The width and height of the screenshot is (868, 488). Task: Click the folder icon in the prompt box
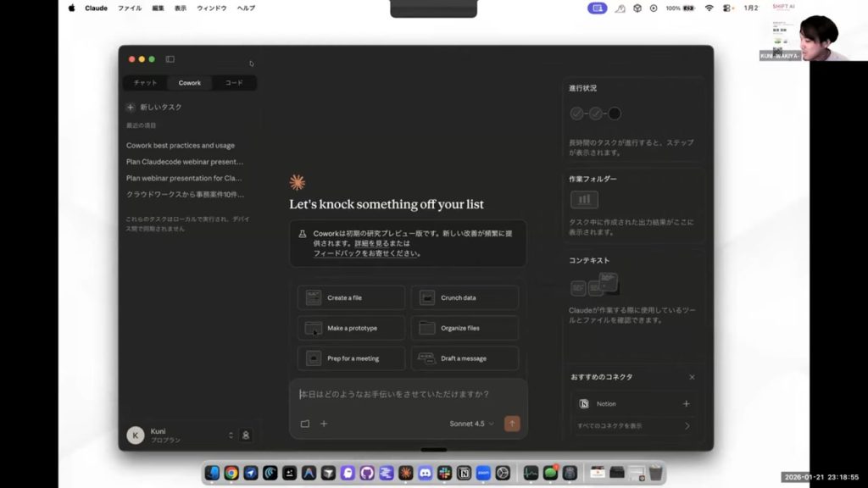(305, 424)
